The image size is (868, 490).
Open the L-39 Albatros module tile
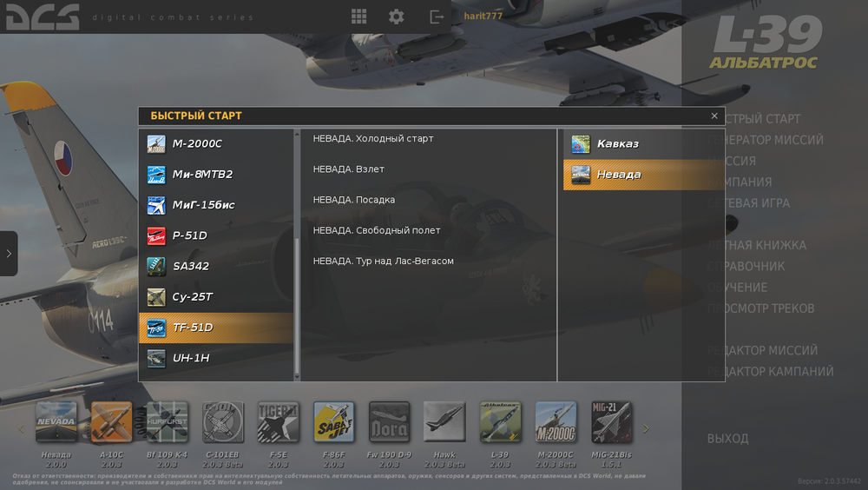click(x=500, y=422)
